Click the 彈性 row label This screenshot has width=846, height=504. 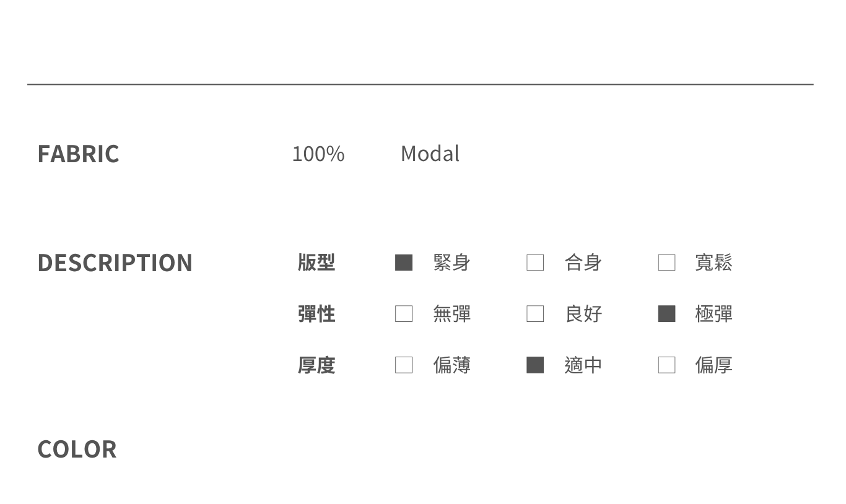(x=316, y=314)
